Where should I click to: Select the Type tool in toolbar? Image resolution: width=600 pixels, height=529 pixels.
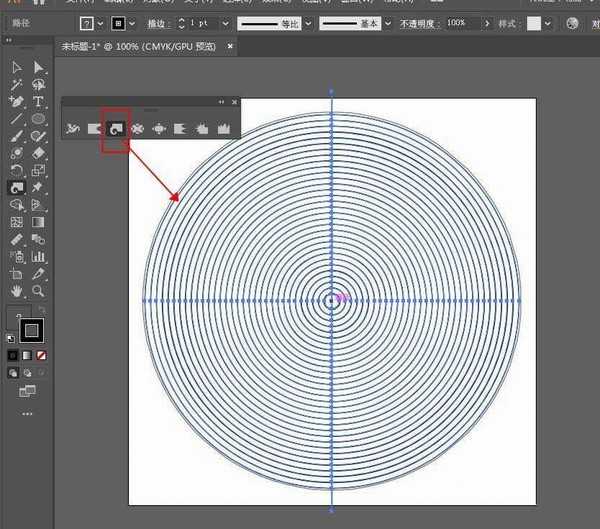pyautogui.click(x=38, y=102)
